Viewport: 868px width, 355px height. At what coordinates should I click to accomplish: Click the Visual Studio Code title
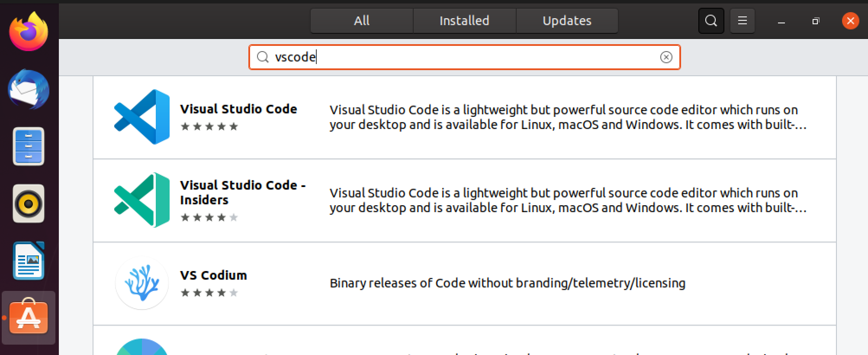click(x=238, y=109)
